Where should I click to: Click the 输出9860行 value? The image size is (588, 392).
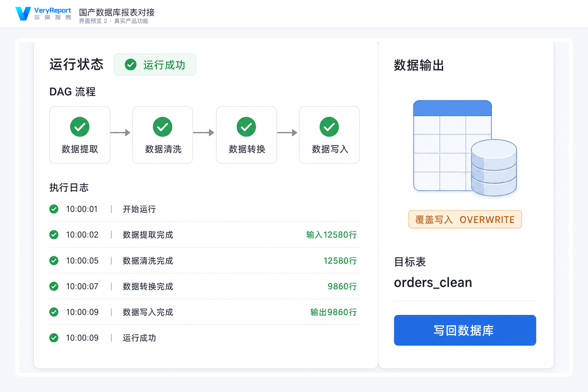click(x=334, y=312)
